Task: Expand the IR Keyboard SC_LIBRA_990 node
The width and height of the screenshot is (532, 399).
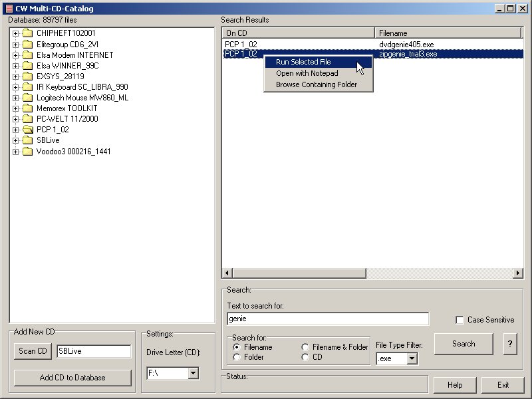Action: (15, 87)
